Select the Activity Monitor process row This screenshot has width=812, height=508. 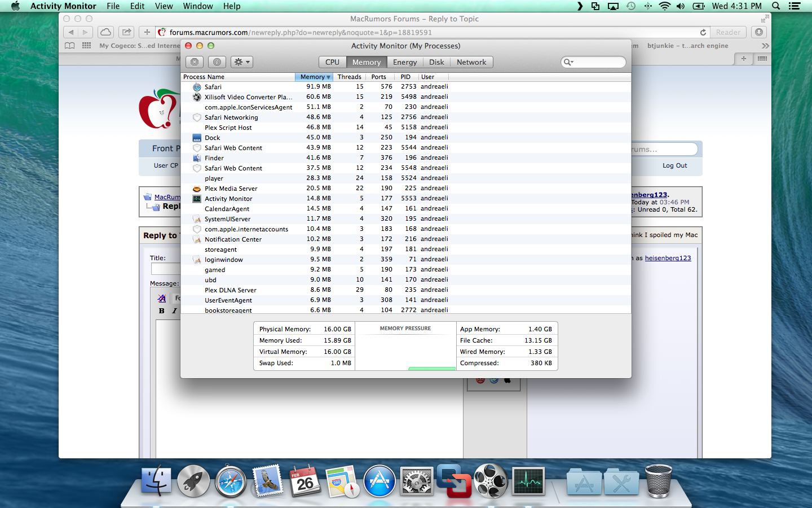pyautogui.click(x=406, y=199)
